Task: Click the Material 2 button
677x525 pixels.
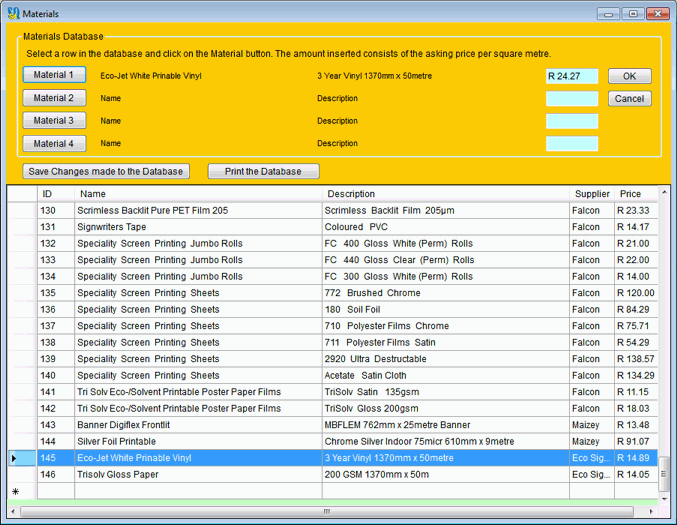Action: click(54, 98)
